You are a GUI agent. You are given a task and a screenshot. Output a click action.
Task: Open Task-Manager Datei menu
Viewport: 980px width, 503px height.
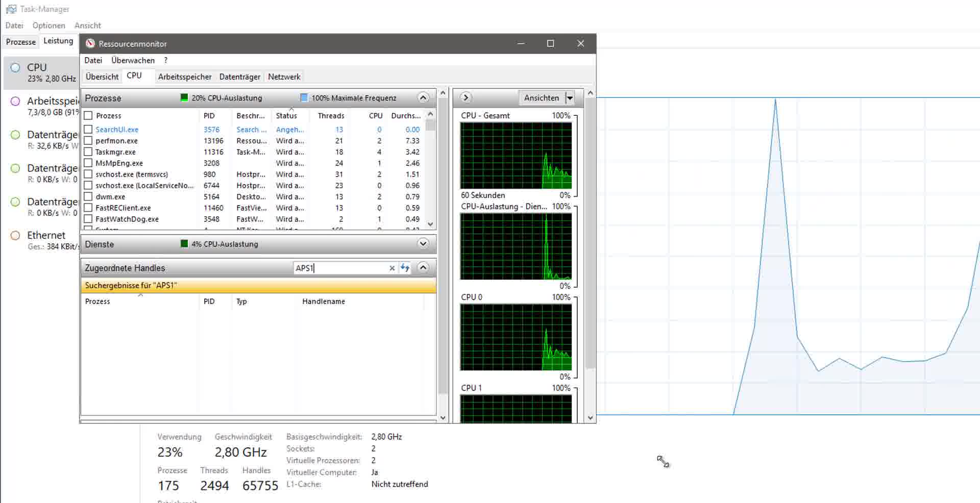pos(14,26)
